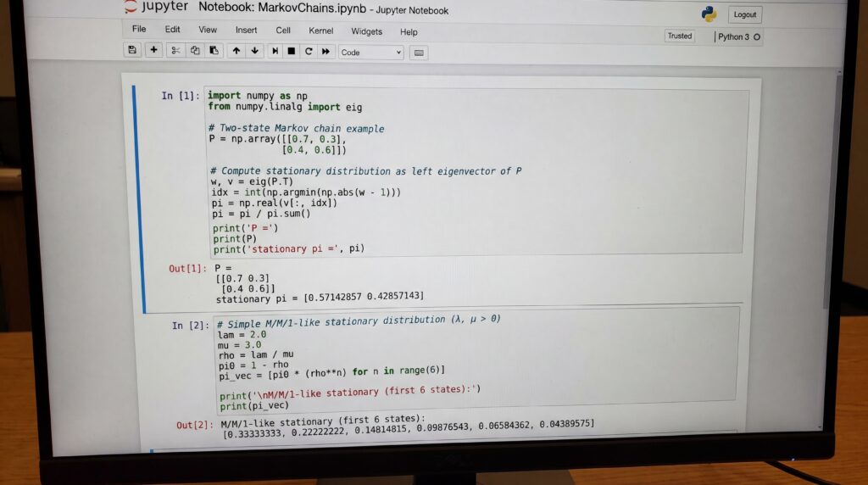This screenshot has height=485, width=868.
Task: Click the Jupyter logo
Action: (x=156, y=7)
